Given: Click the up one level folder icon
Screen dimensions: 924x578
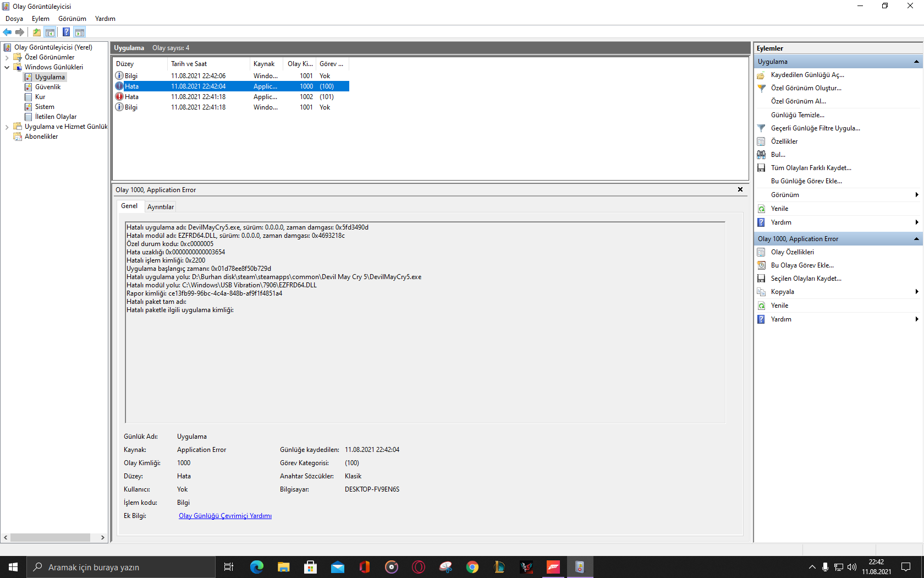Looking at the screenshot, I should tap(37, 32).
